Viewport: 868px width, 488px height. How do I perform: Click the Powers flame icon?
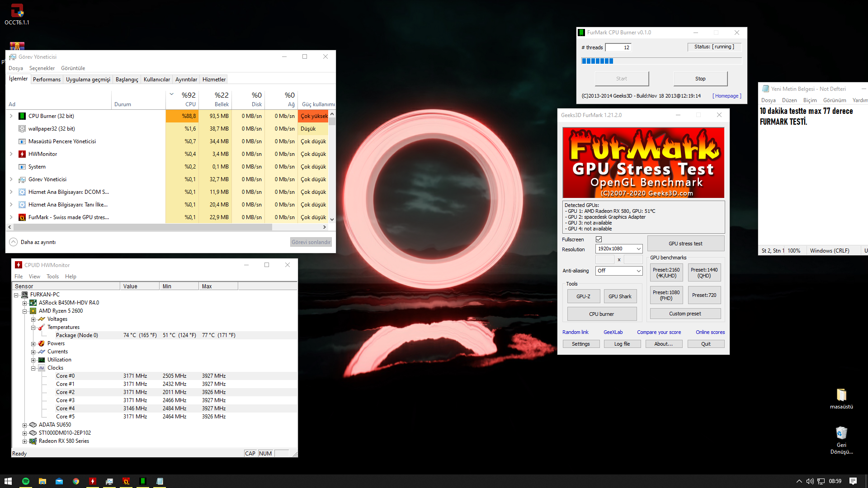click(x=42, y=343)
